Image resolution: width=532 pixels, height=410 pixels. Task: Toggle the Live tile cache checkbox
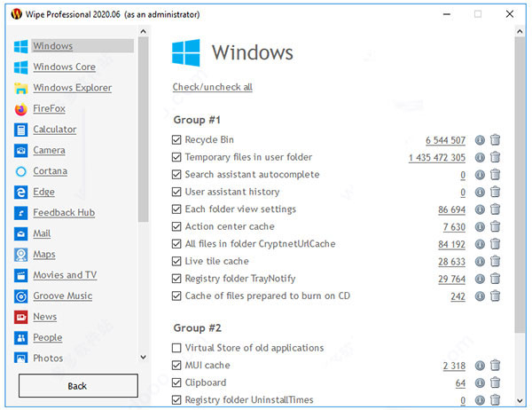177,262
